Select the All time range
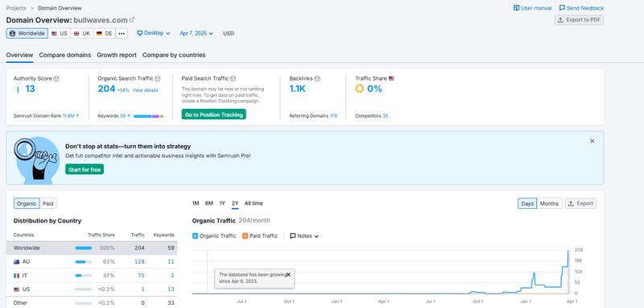This screenshot has width=644, height=308. 254,203
